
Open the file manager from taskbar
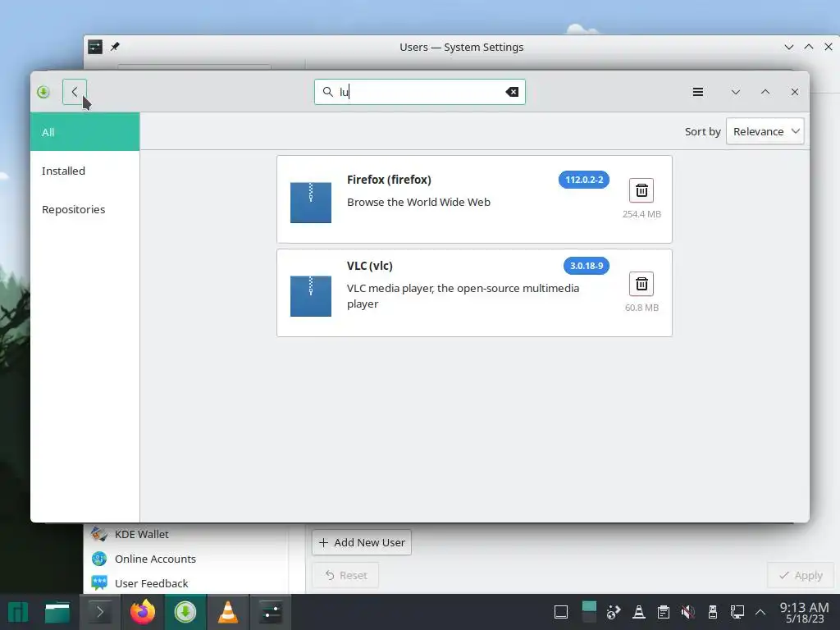click(57, 612)
